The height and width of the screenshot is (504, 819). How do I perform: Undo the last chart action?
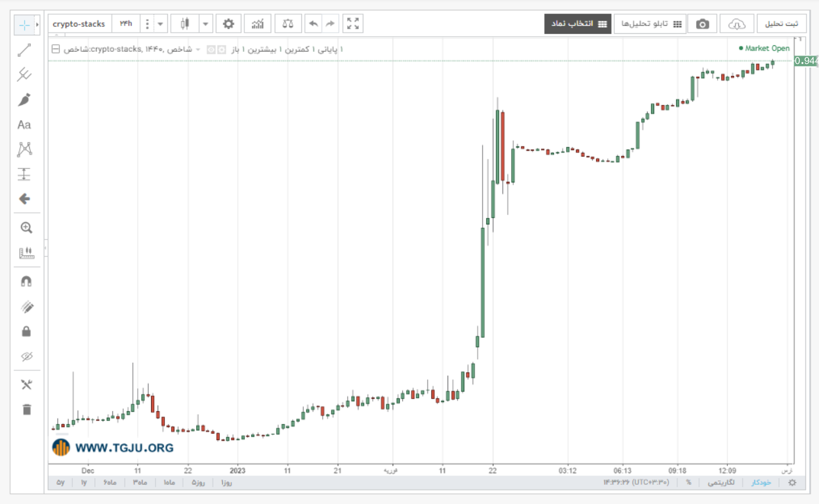coord(313,24)
